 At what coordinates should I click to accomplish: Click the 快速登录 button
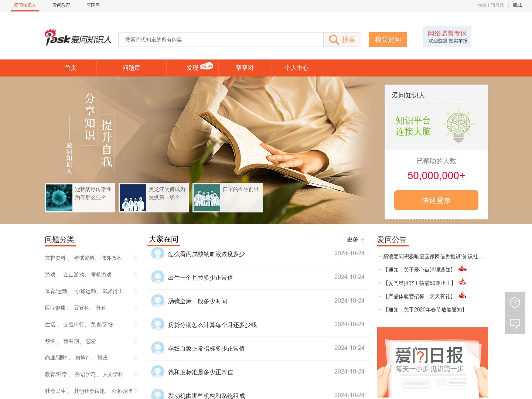[436, 200]
